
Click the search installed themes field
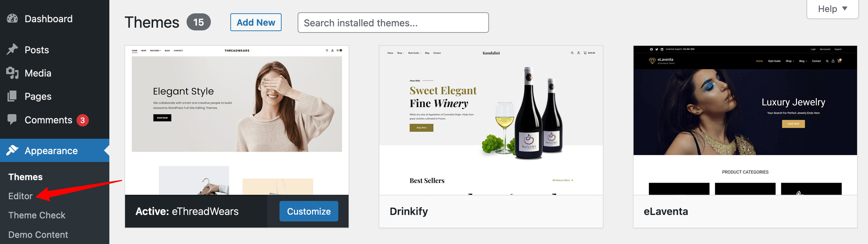click(393, 23)
